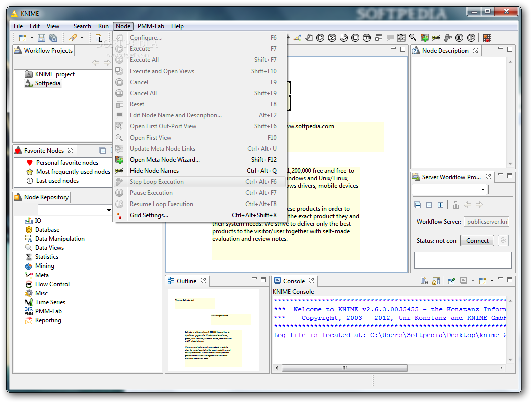Choose Grid Settings in the Node menu
Viewport: 532px width, 403px height.
[200, 215]
